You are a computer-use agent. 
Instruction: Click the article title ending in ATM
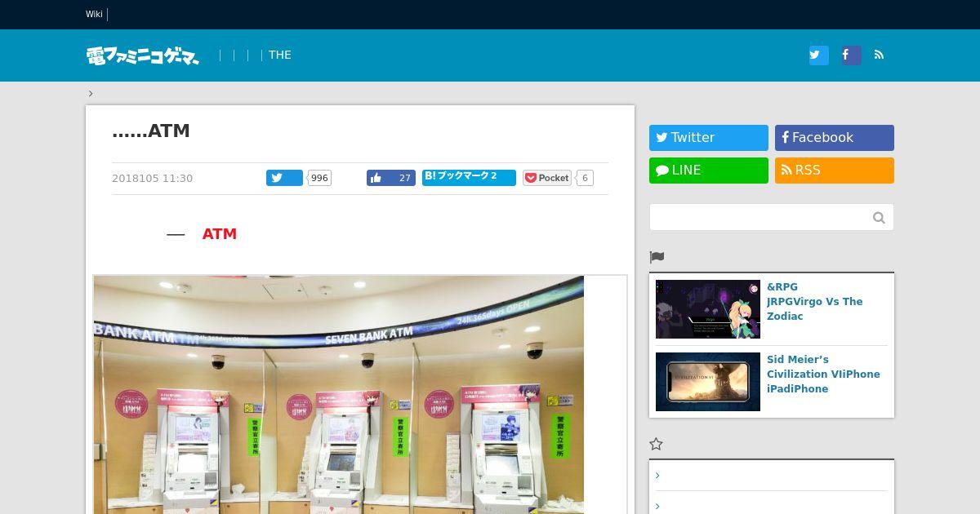click(x=151, y=131)
